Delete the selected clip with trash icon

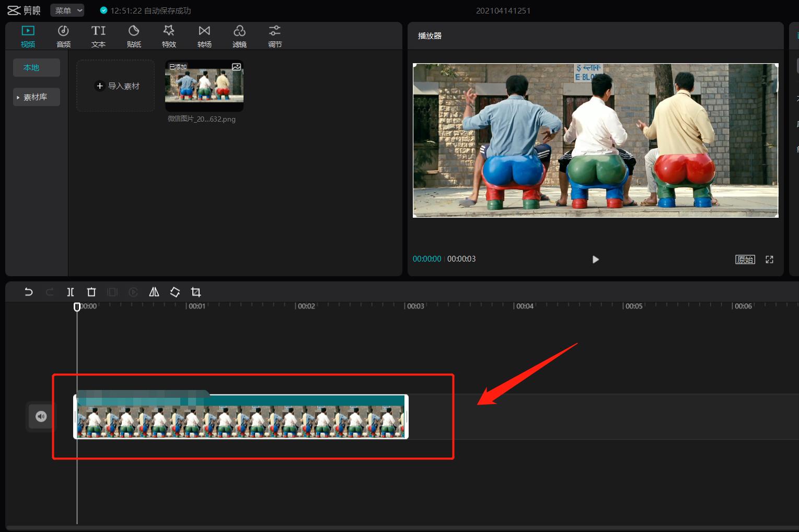pyautogui.click(x=91, y=292)
